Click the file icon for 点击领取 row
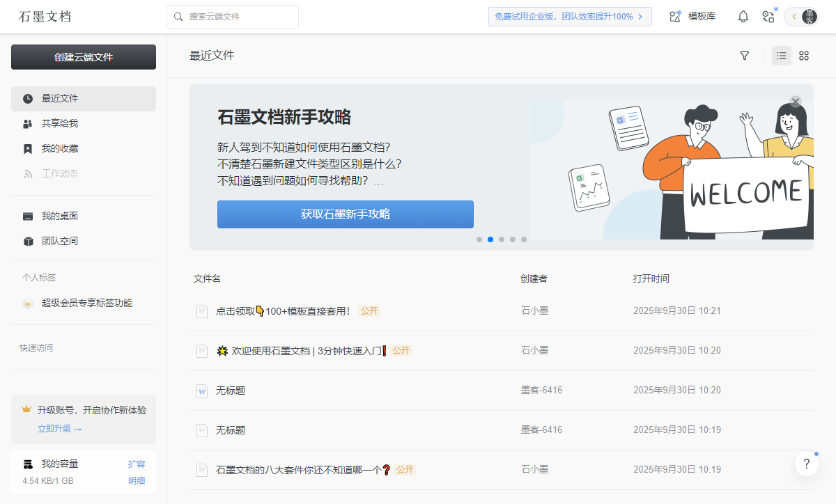Viewport: 836px width, 504px height. point(202,311)
